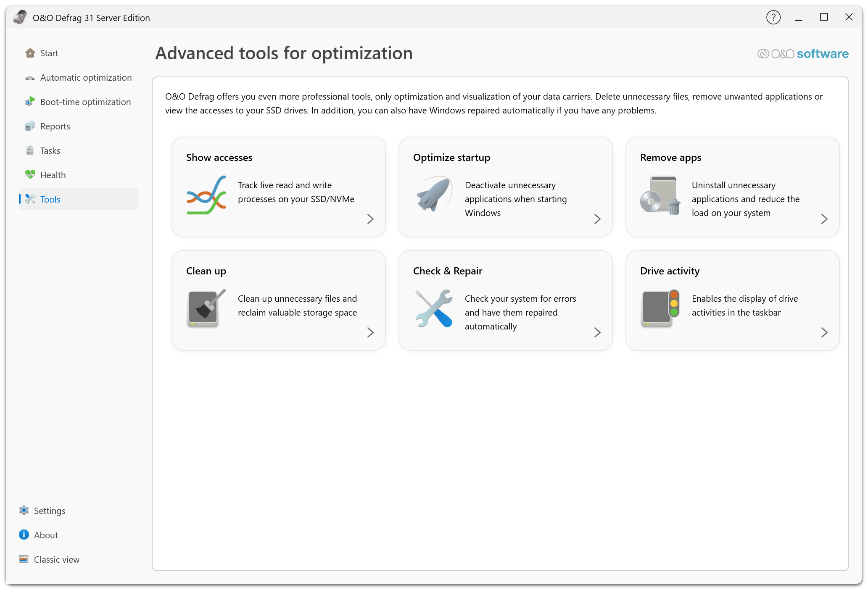Screen dimensions: 868x590
Task: Click the Automatic optimization car icon
Action: [x=30, y=78]
